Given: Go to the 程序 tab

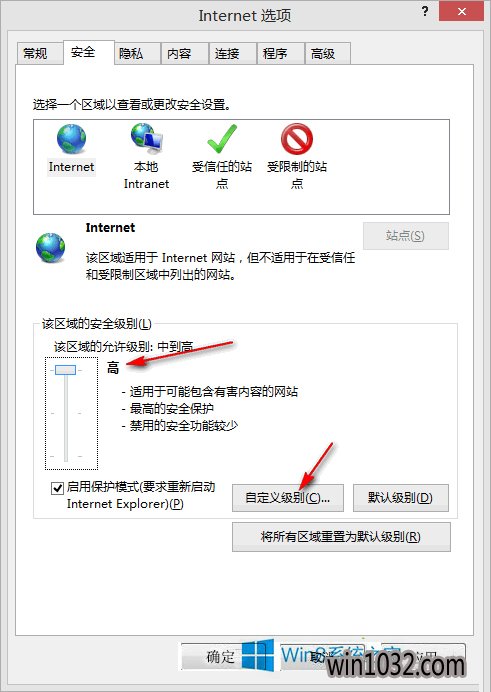Looking at the screenshot, I should tap(275, 53).
